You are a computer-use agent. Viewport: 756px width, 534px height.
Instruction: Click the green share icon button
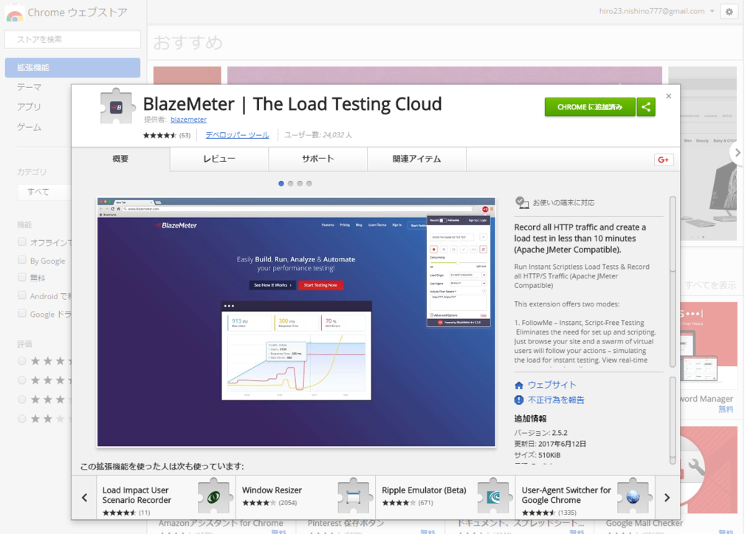point(646,107)
